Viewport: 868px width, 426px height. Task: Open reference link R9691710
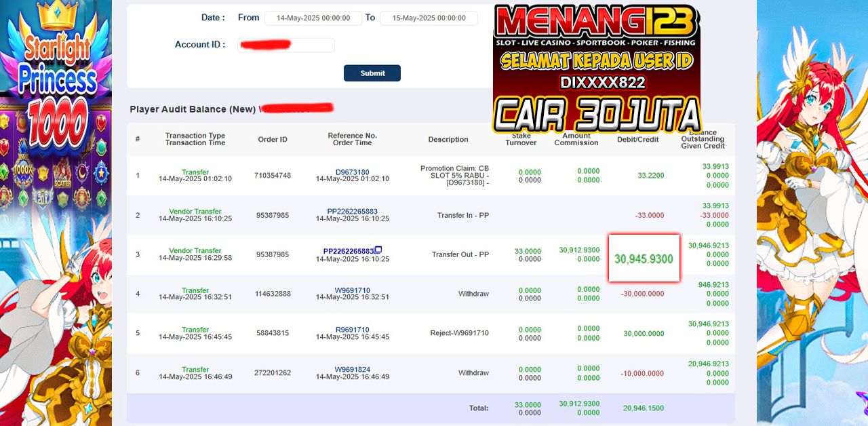[353, 330]
